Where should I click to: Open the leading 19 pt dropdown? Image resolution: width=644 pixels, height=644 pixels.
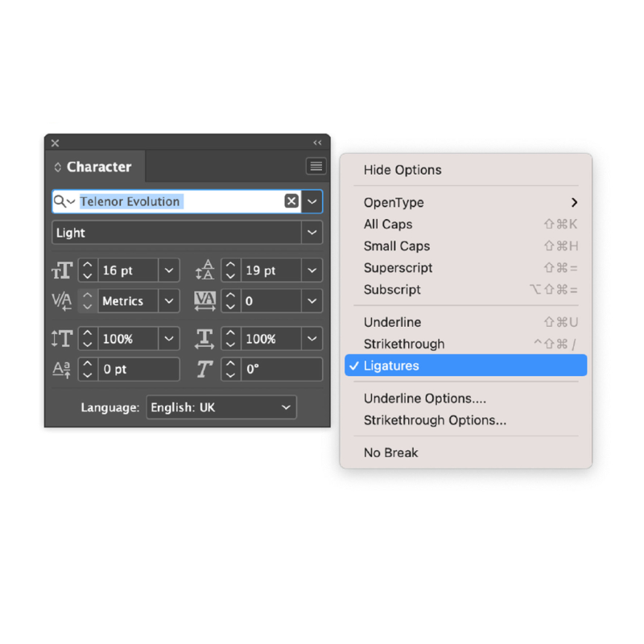coord(312,270)
